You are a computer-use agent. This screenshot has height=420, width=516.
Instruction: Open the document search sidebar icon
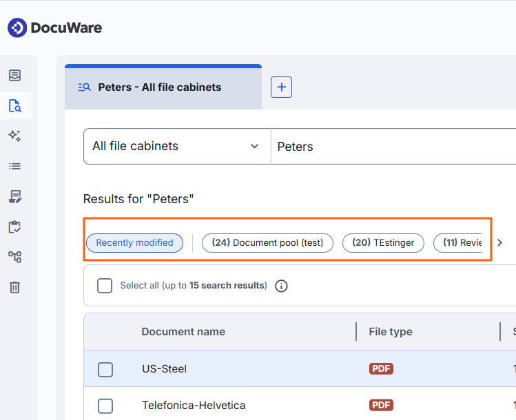[x=14, y=105]
